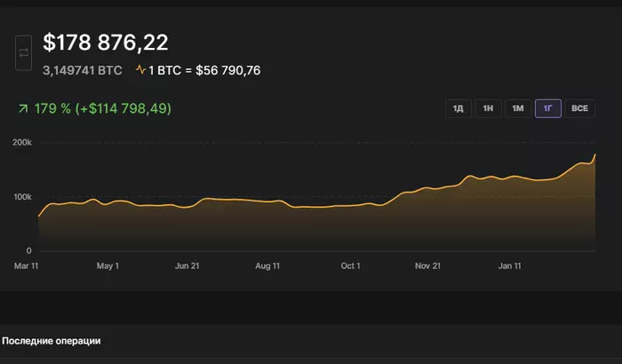Click the Aug 11 date on chart axis
622x364 pixels.
(x=267, y=265)
